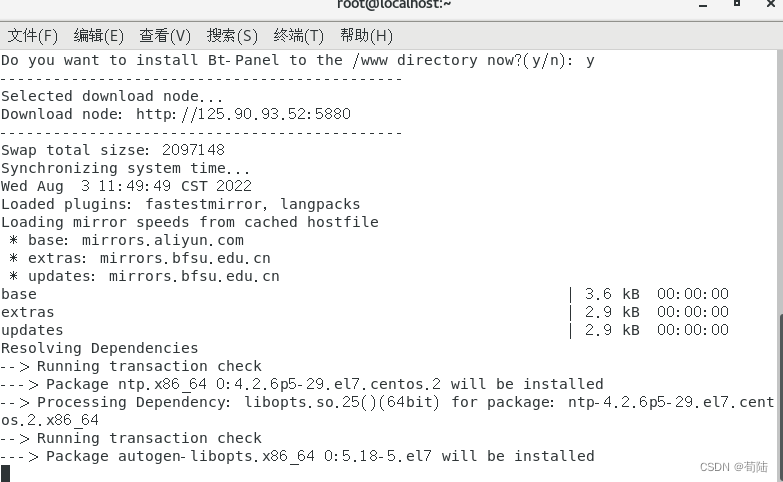783x482 pixels.
Task: Click the 'Package ntp.x86_64' will be installed line
Action: [x=302, y=384]
